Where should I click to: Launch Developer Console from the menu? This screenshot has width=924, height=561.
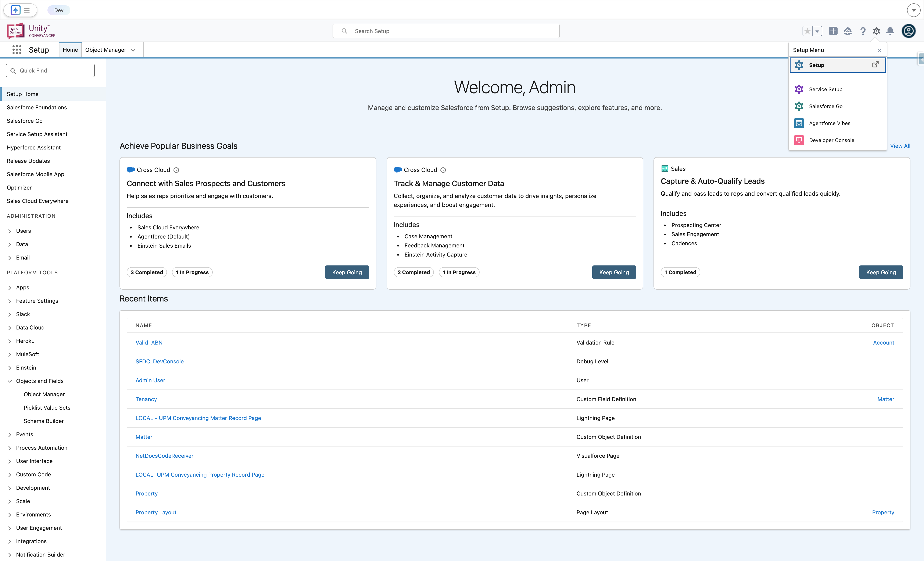(x=837, y=140)
